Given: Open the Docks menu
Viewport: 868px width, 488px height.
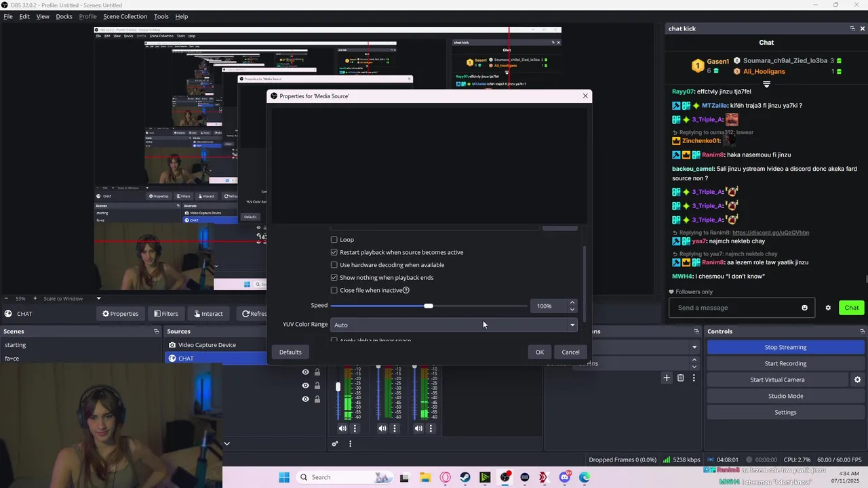Looking at the screenshot, I should [64, 16].
